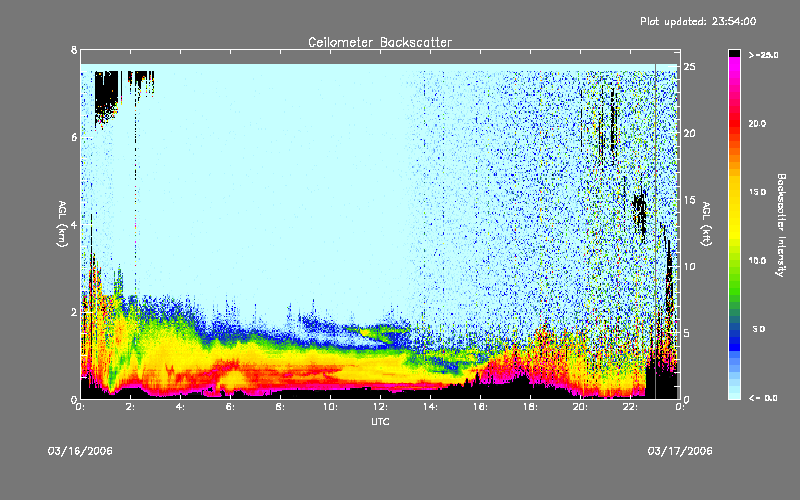Click the colorbar tick label 10.0
This screenshot has height=500, width=800.
point(758,261)
